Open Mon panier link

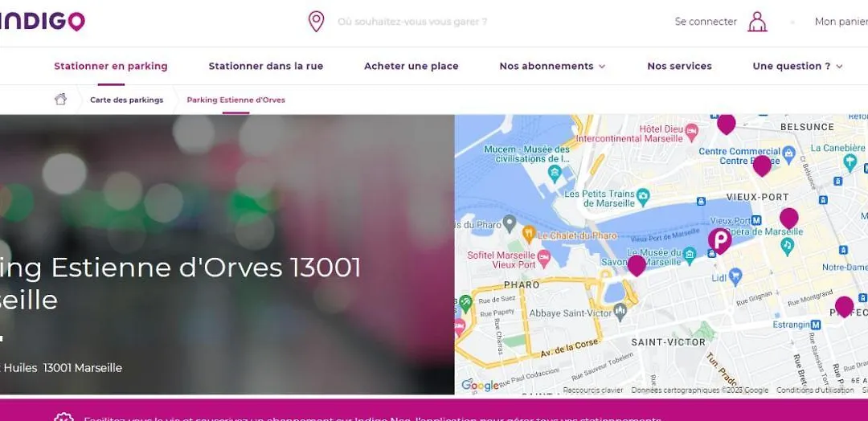click(841, 22)
